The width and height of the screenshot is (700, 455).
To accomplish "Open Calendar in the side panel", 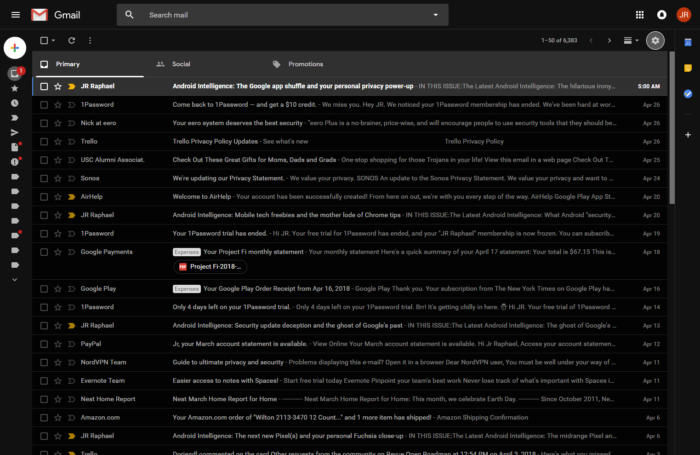I will point(688,42).
